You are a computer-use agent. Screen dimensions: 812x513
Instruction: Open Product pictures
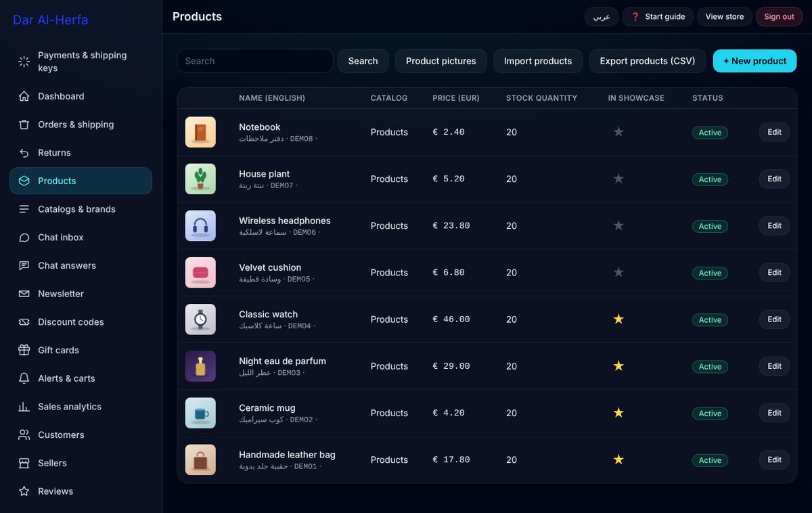441,61
